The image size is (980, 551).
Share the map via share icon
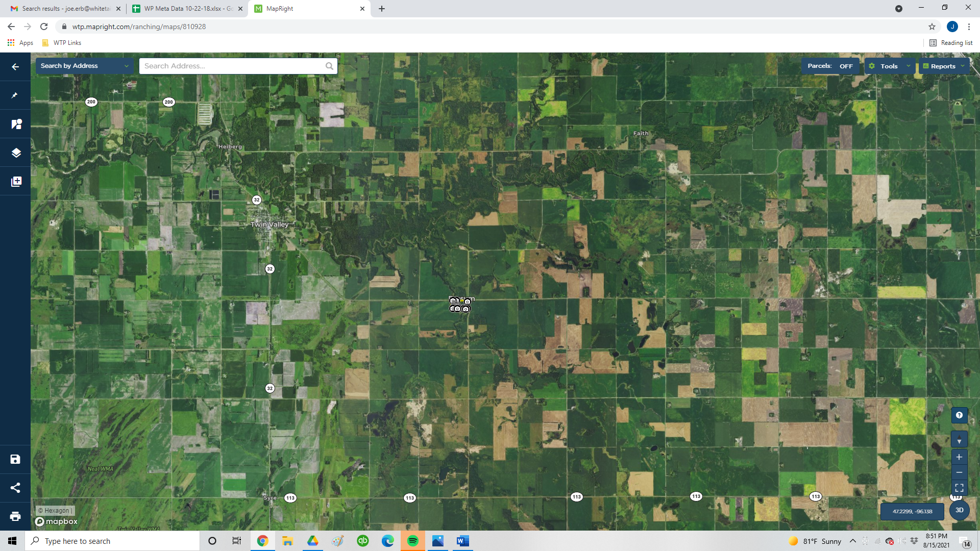click(15, 488)
